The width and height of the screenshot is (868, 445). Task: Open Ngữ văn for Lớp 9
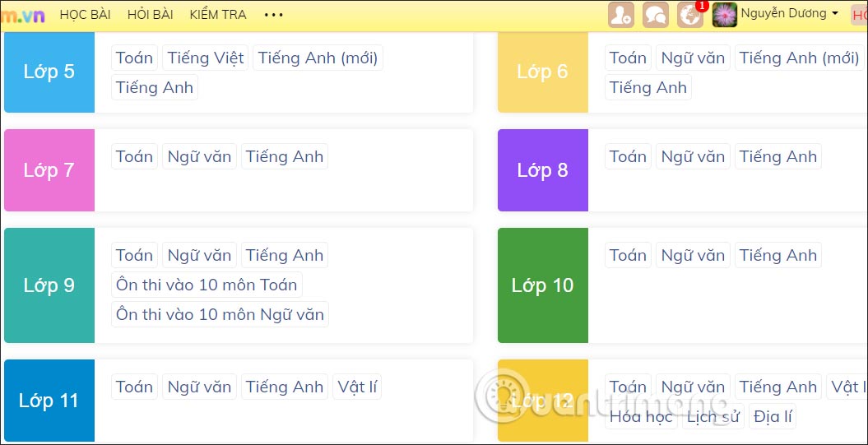pos(199,255)
